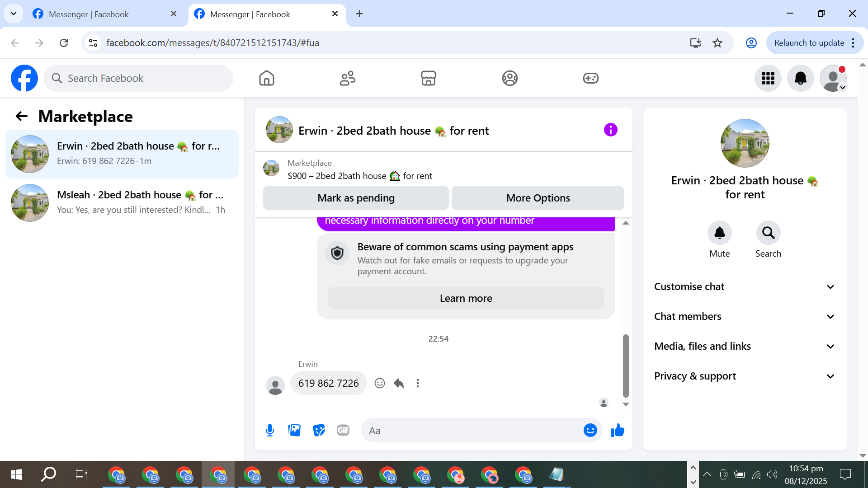Go back from Marketplace chats list
This screenshot has width=868, height=488.
click(x=22, y=117)
